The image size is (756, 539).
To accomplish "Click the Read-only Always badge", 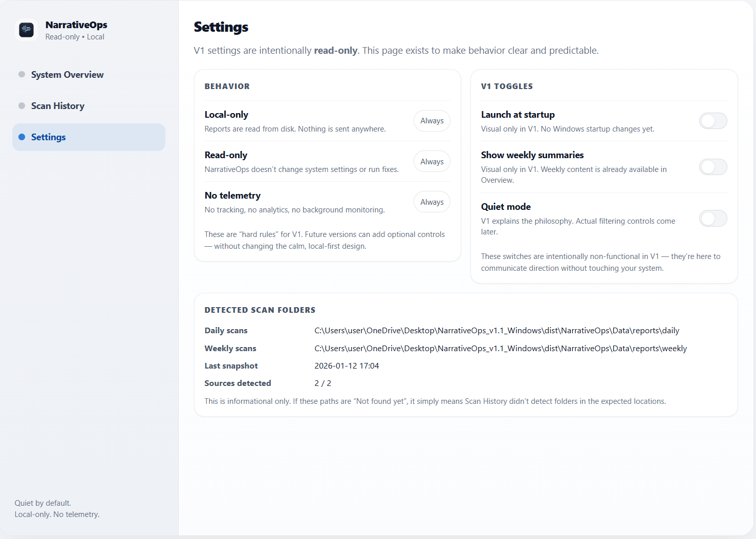I will (x=431, y=162).
